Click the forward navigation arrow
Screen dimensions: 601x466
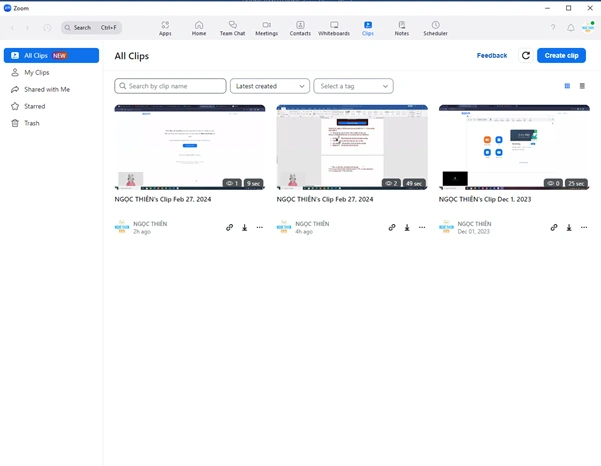[27, 28]
